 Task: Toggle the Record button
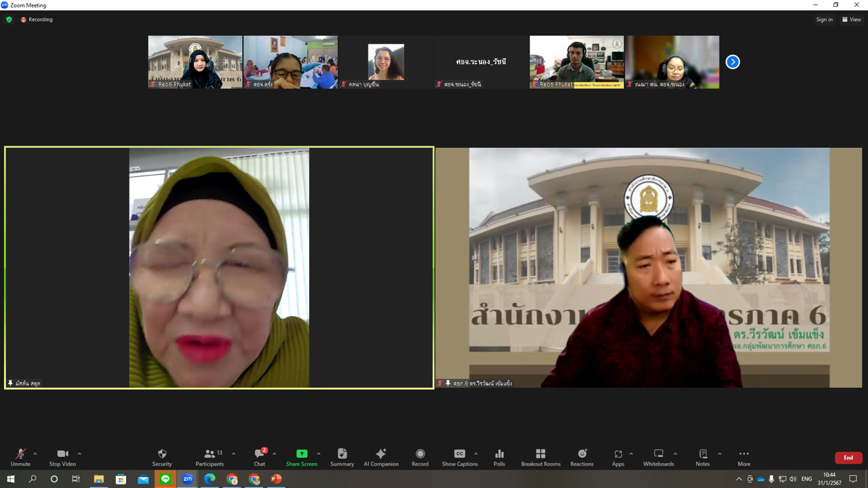tap(420, 457)
